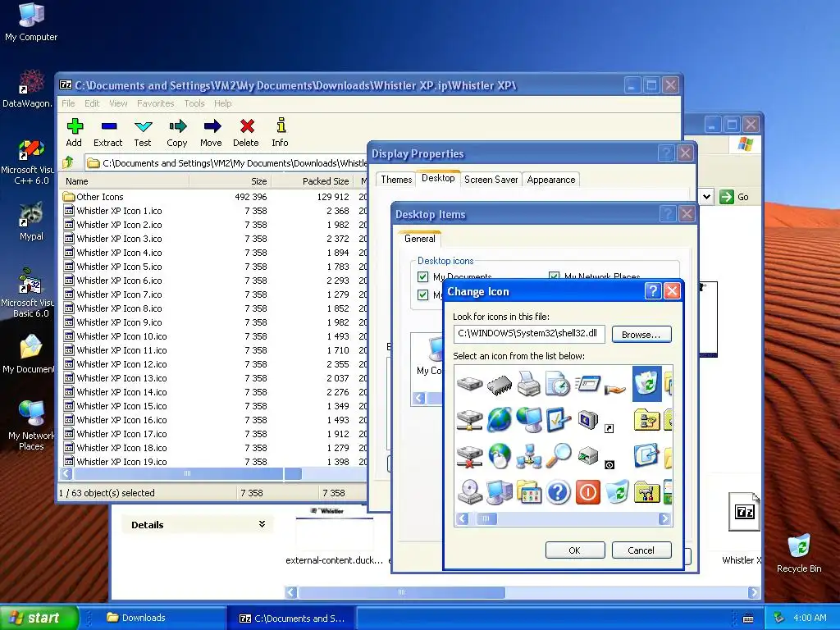Screen dimensions: 840x630
Task: Expand the Details panel chevron in Downloads window
Action: click(x=262, y=524)
